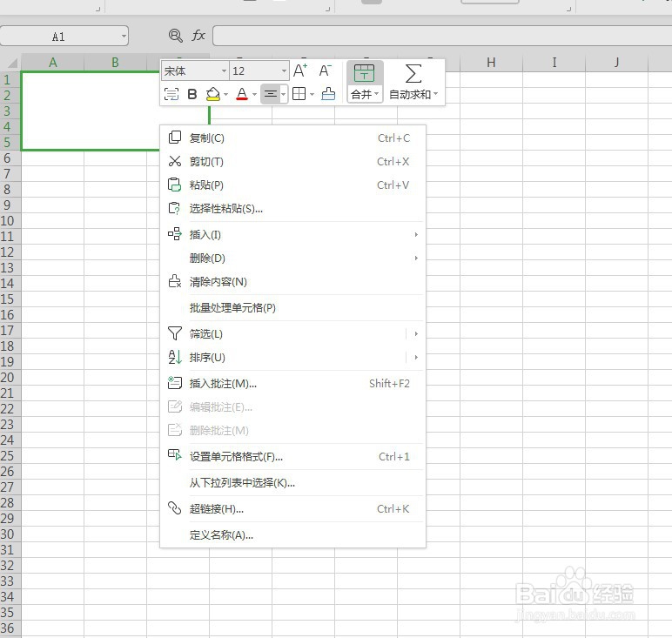The width and height of the screenshot is (672, 638).
Task: Select 设置单元格格式(F)... menu entry
Action: click(292, 456)
